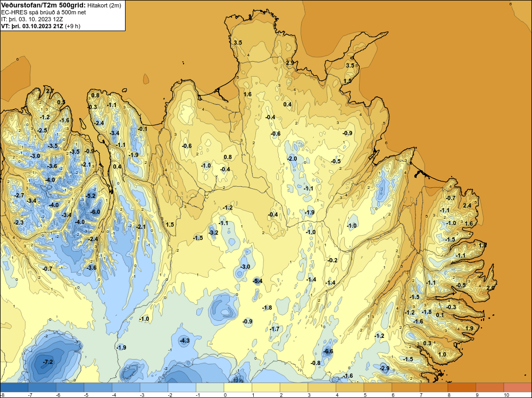
Task: Select the 2.4 temperature label
Action: coord(467,205)
